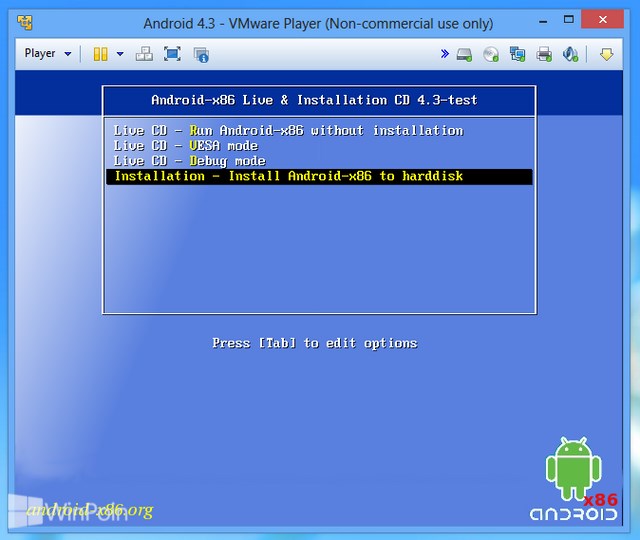Select Live CD Run Android-x86 without installation
This screenshot has height=540, width=640.
[288, 131]
